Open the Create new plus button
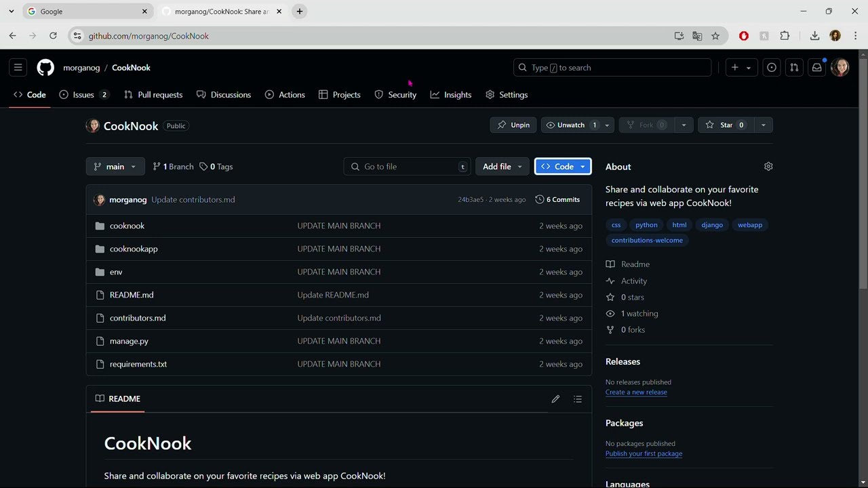 [x=734, y=68]
